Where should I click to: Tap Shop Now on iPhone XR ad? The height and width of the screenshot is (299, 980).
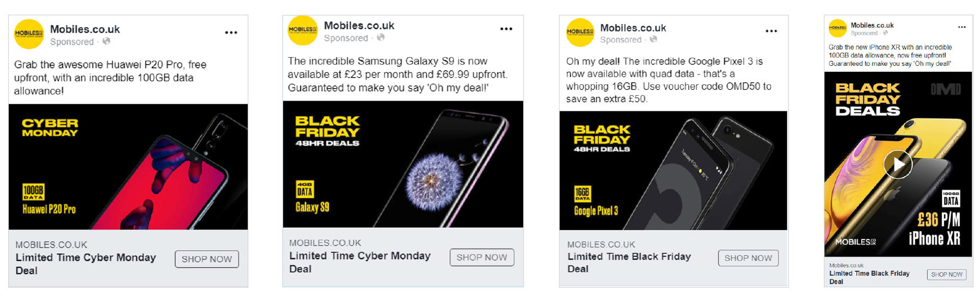pos(946,275)
